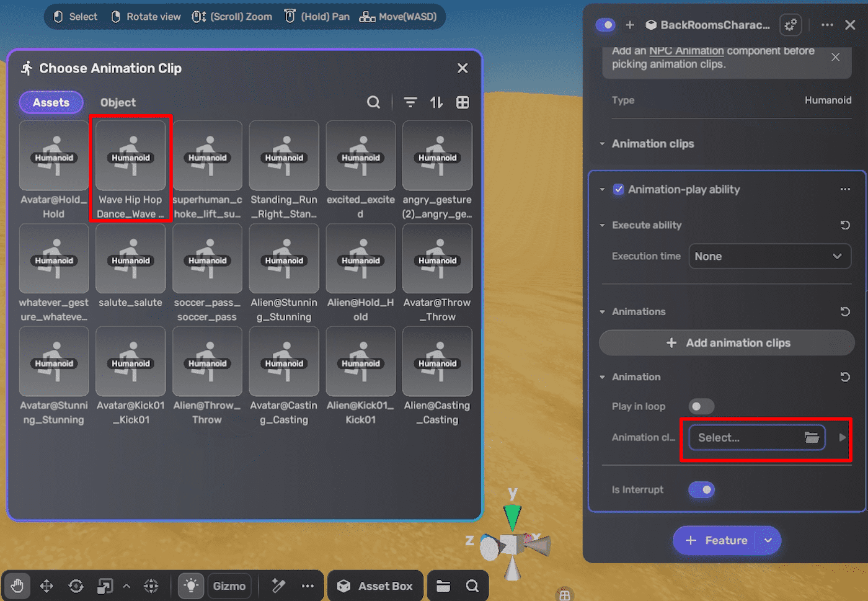Collapse the Animation clips section
Image resolution: width=868 pixels, height=601 pixels.
point(602,144)
